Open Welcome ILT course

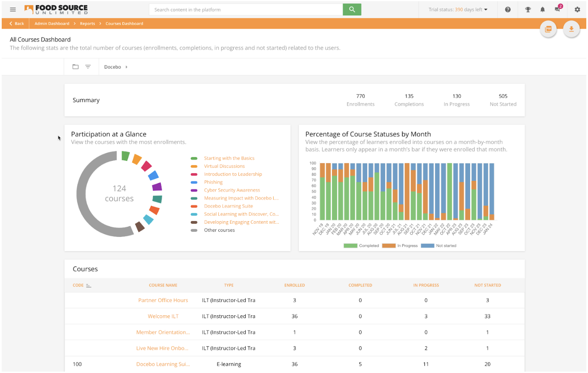click(x=163, y=316)
